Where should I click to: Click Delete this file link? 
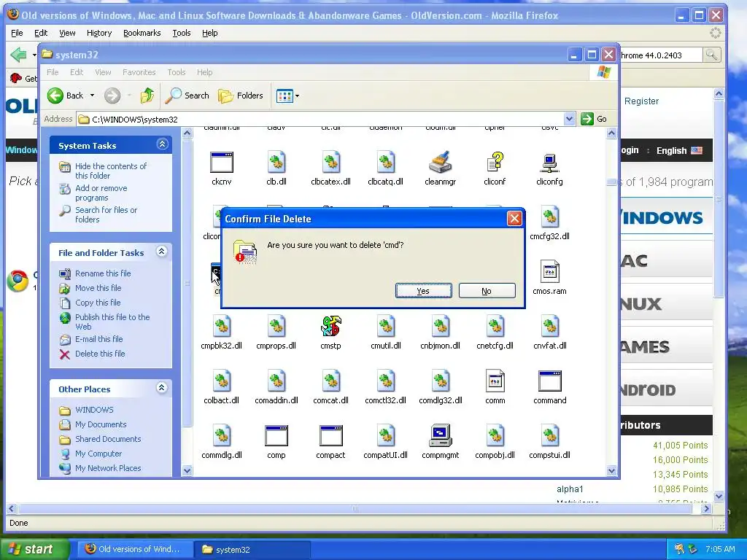[100, 354]
